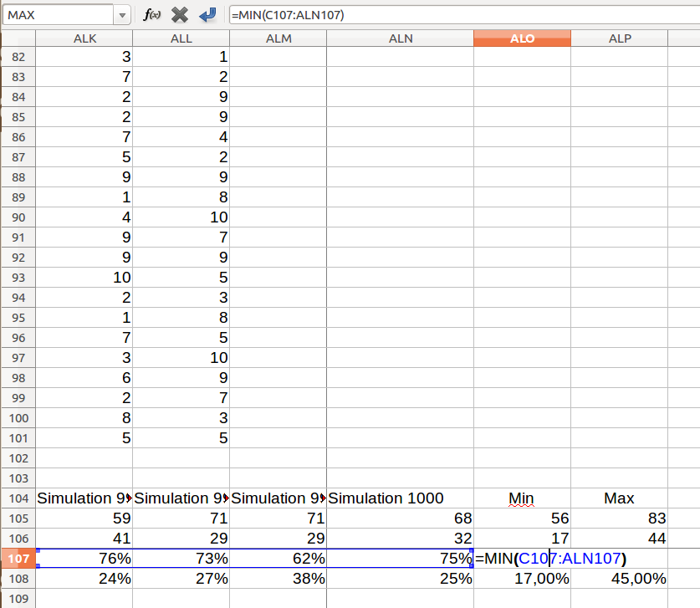Click cell containing 45,00%
The image size is (700, 608).
[619, 579]
